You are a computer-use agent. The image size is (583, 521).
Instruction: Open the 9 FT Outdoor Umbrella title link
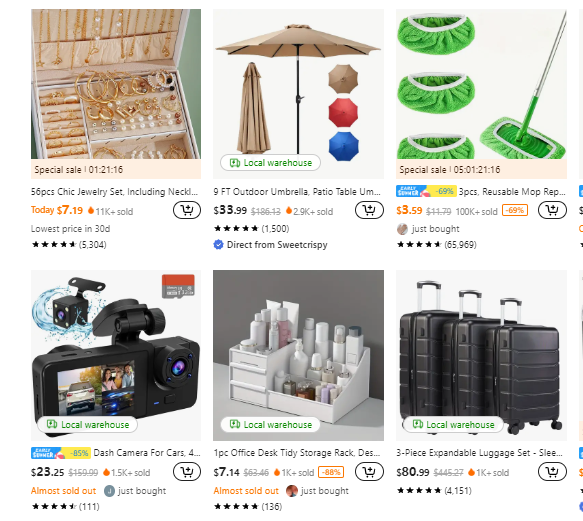pyautogui.click(x=297, y=192)
